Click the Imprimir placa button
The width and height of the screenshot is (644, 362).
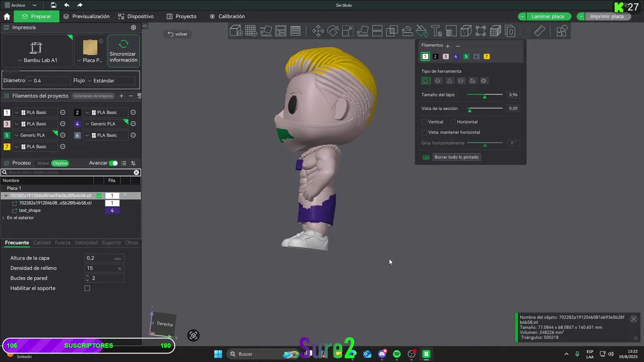pos(607,17)
